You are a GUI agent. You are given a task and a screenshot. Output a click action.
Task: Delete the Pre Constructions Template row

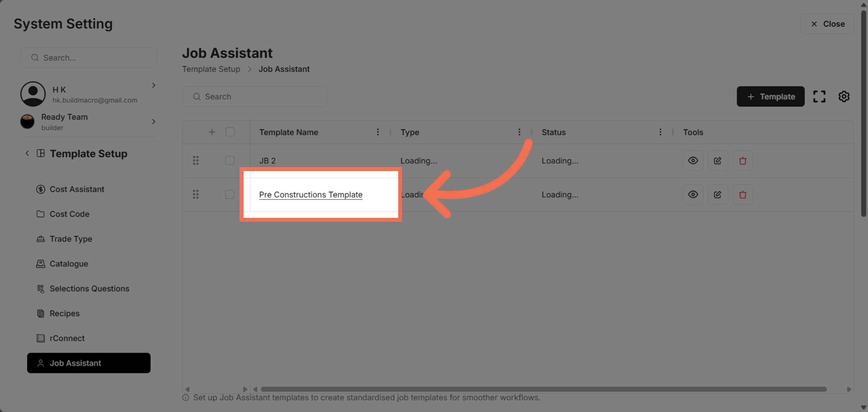coord(743,195)
